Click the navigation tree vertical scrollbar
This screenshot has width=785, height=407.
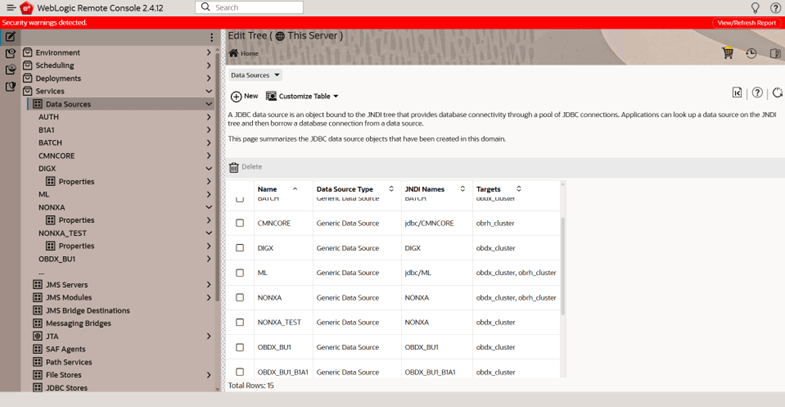[x=217, y=175]
